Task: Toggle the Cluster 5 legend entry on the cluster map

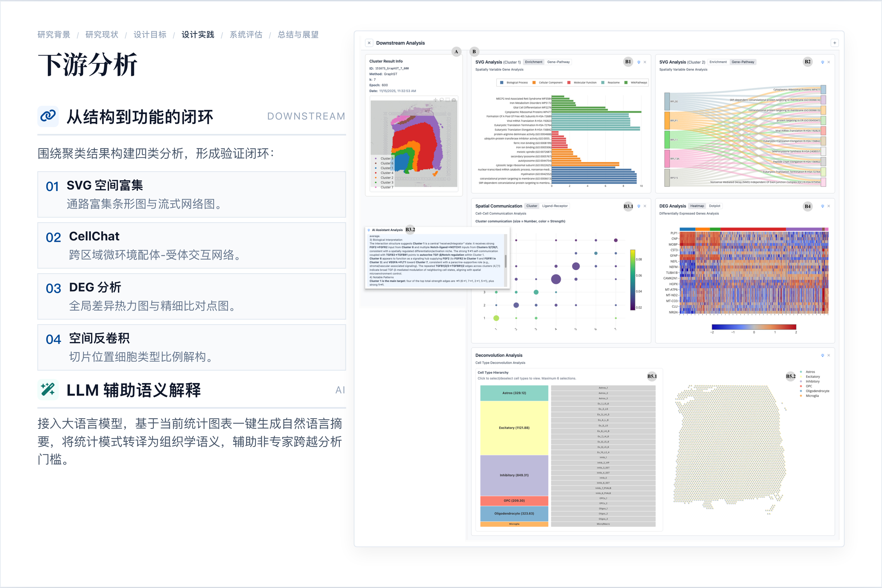Action: [384, 159]
